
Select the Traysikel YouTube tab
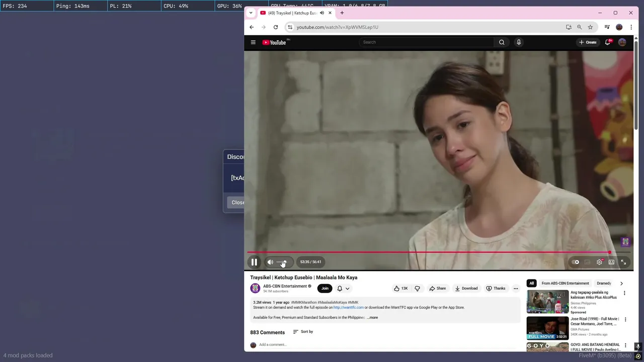point(291,13)
